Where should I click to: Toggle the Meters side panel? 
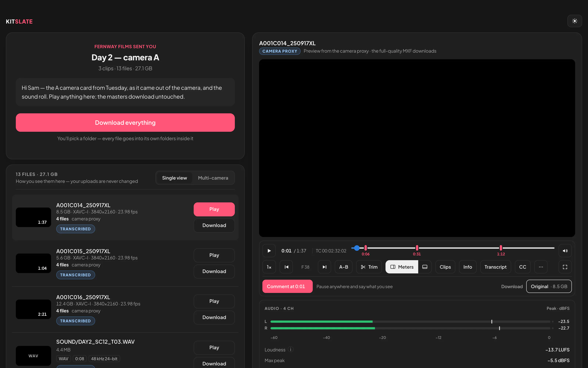pyautogui.click(x=402, y=267)
